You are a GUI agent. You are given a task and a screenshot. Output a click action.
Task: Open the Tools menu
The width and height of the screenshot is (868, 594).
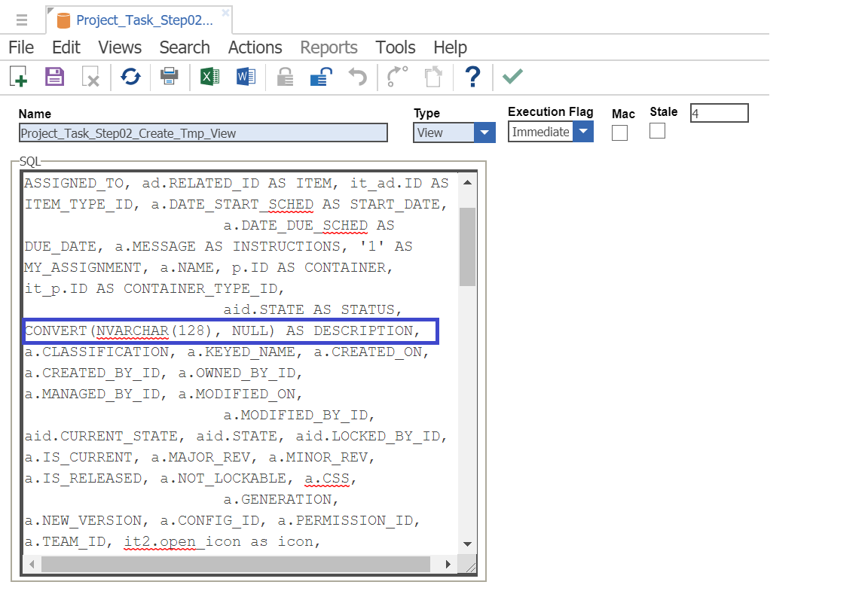pyautogui.click(x=396, y=47)
